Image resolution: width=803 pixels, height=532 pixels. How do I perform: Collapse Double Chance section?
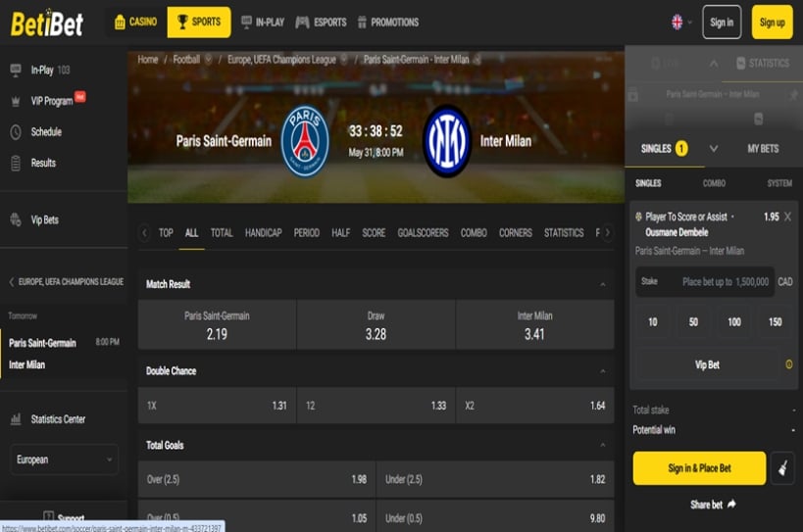(x=603, y=371)
